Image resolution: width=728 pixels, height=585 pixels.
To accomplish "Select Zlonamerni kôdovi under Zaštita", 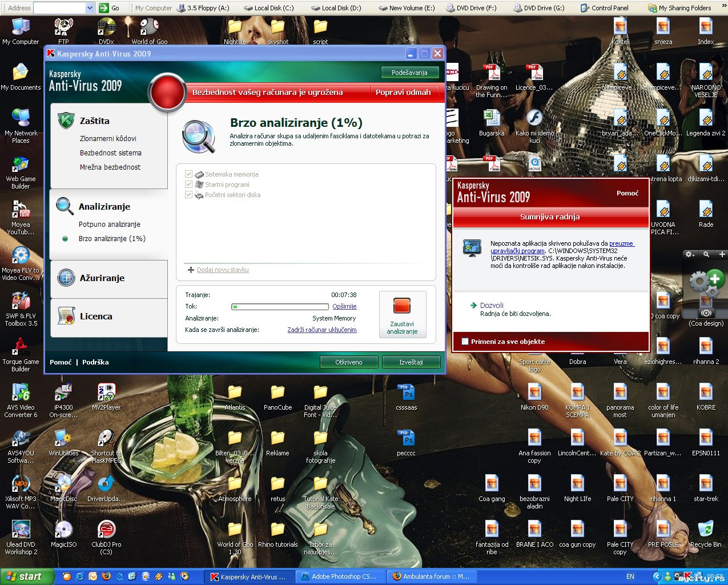I will (108, 138).
